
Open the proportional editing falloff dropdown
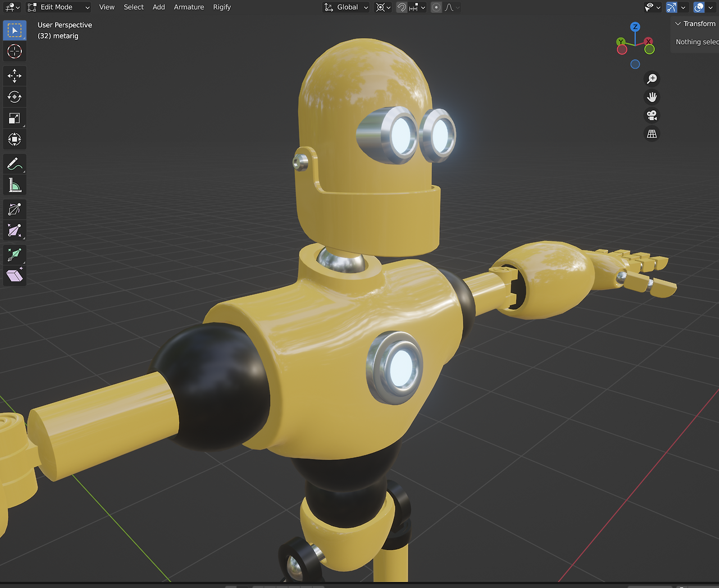point(452,7)
